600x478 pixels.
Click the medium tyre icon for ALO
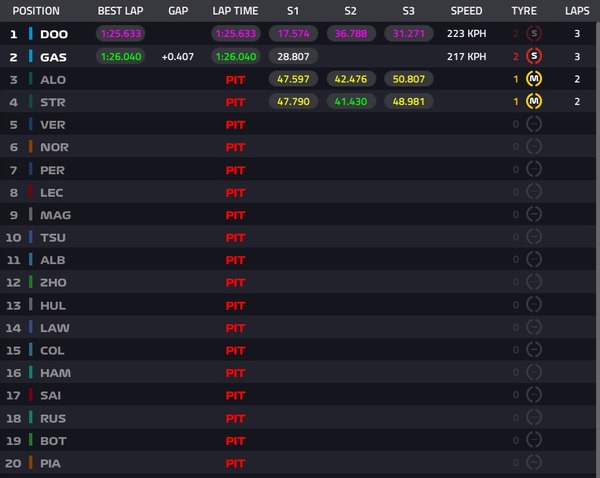click(x=534, y=79)
